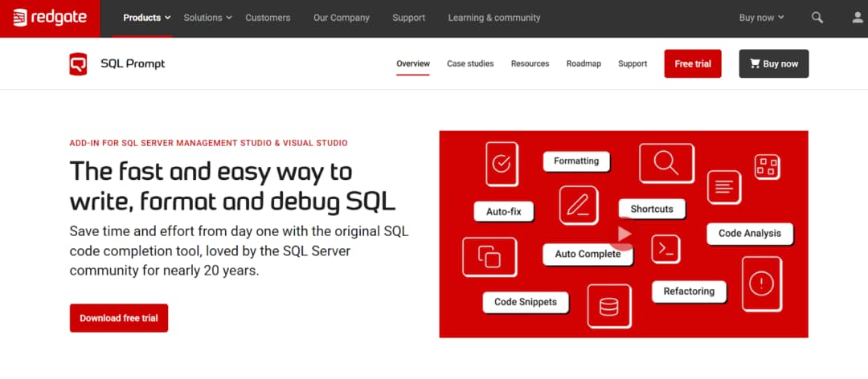The image size is (868, 379).
Task: Open the Buy now dropdown in header
Action: click(x=762, y=18)
